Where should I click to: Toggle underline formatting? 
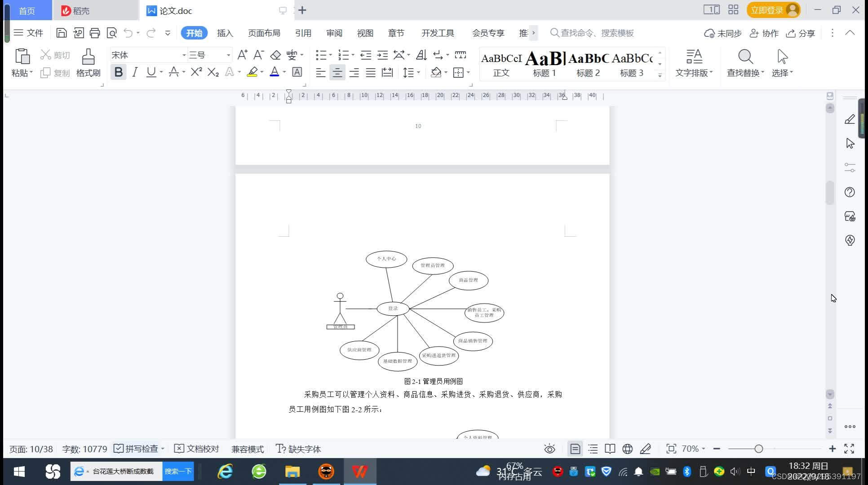pos(151,72)
